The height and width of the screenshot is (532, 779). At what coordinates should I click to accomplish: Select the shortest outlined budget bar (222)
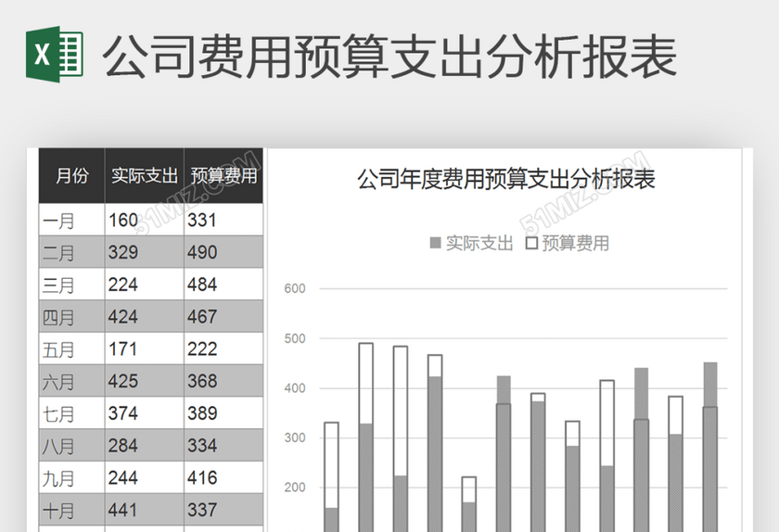coord(469,504)
